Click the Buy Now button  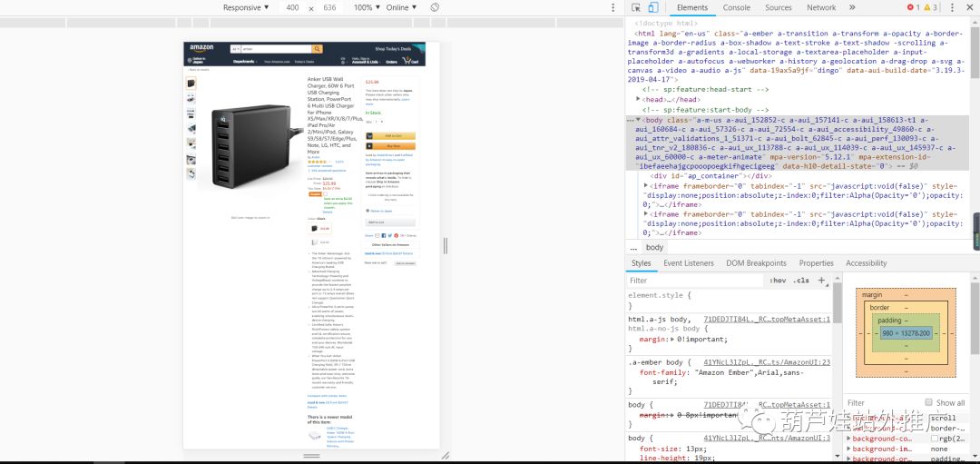coord(390,145)
